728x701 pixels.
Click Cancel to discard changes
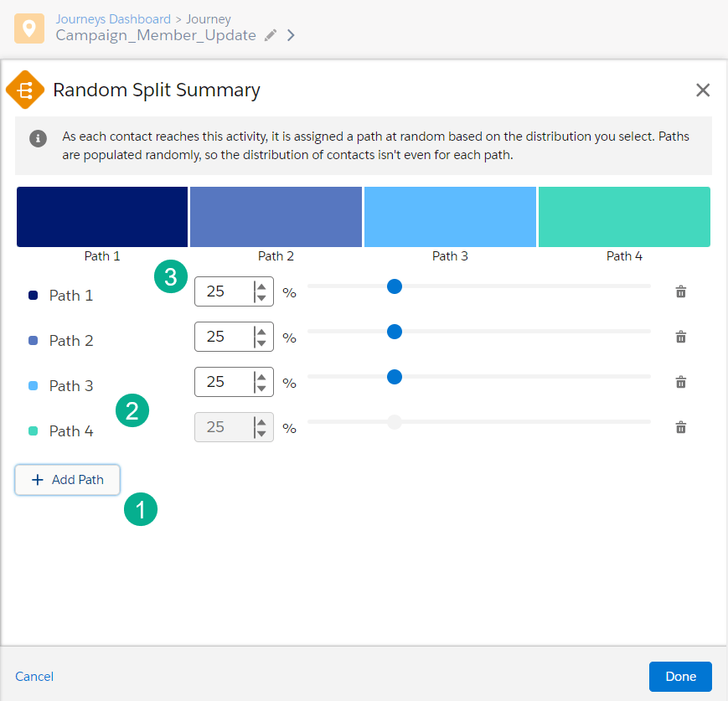click(x=34, y=676)
